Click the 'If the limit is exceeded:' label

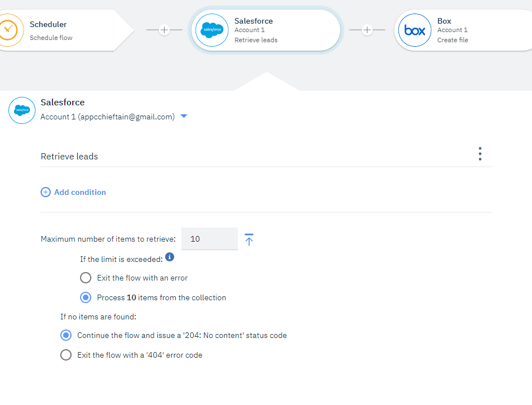tap(122, 260)
